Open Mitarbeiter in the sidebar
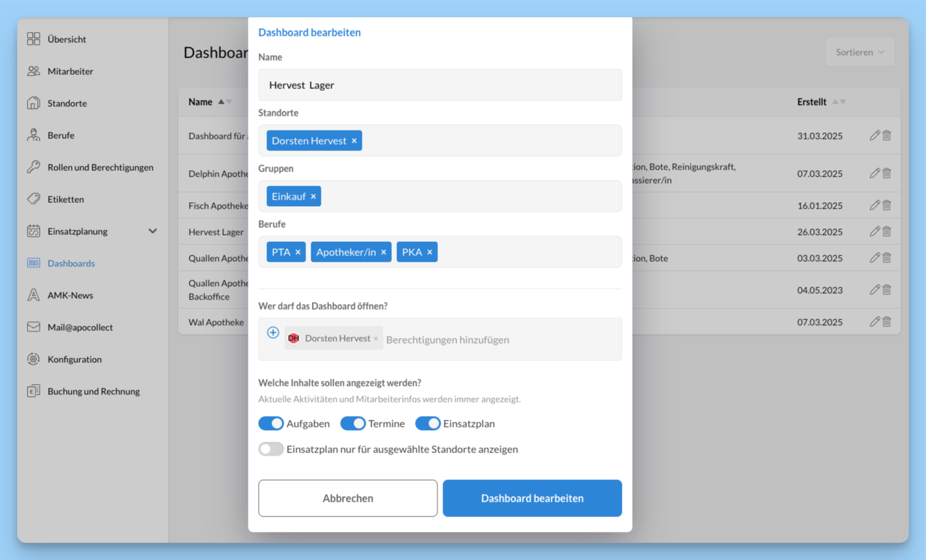926x560 pixels. [x=70, y=71]
